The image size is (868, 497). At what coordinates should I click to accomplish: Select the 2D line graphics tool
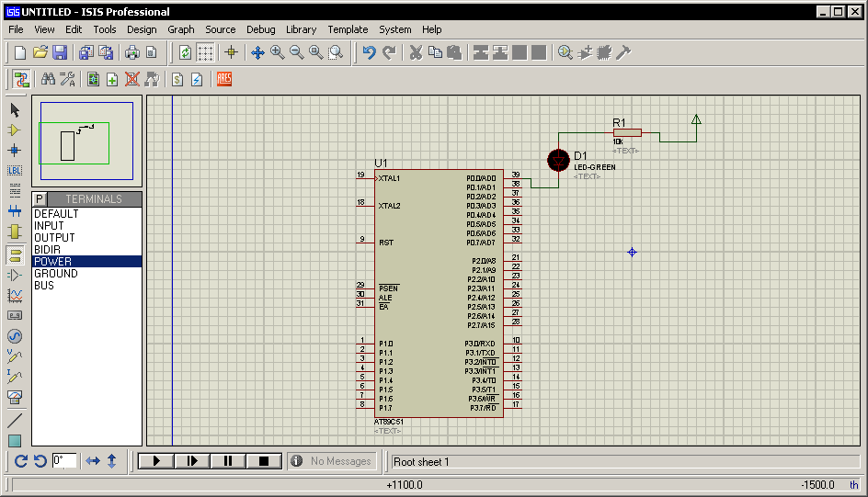click(x=15, y=421)
